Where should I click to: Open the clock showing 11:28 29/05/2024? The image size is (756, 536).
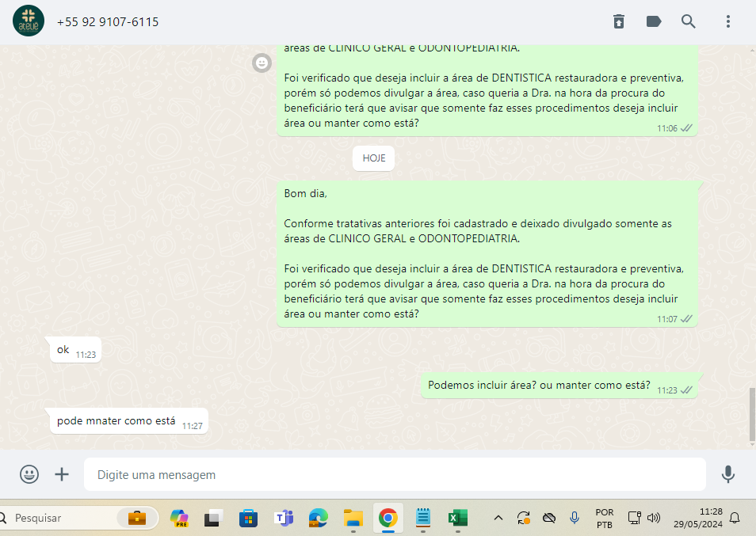[x=698, y=518]
